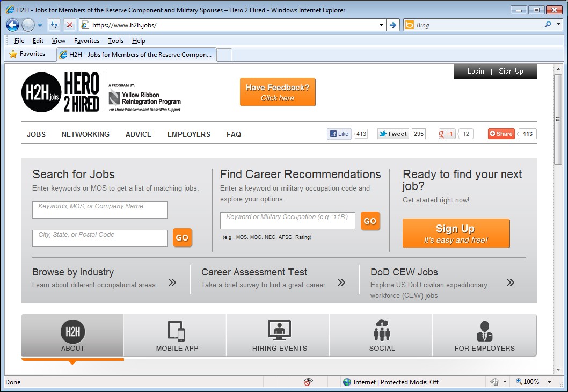Click the Browse by Industry heading
Screen dimensions: 568x392
pos(73,272)
